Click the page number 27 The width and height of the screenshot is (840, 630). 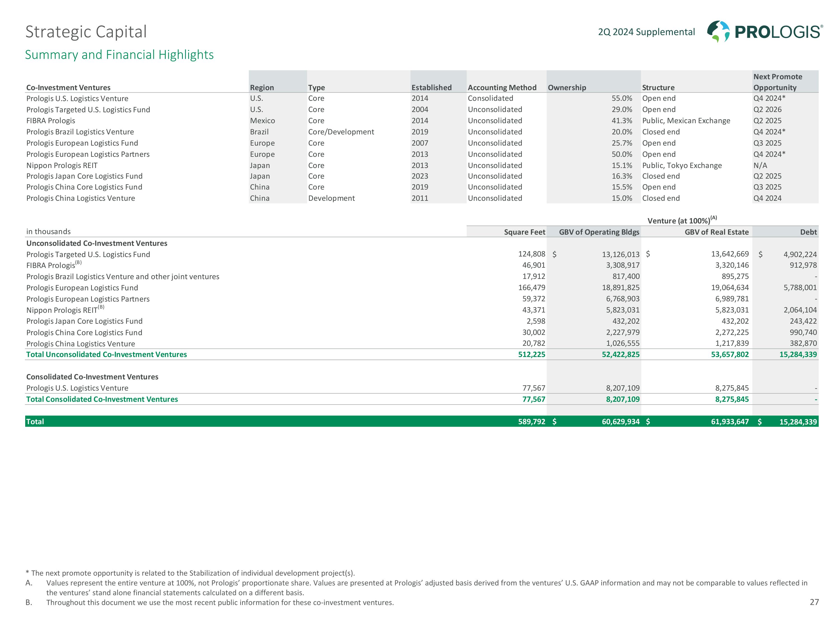coord(814,602)
